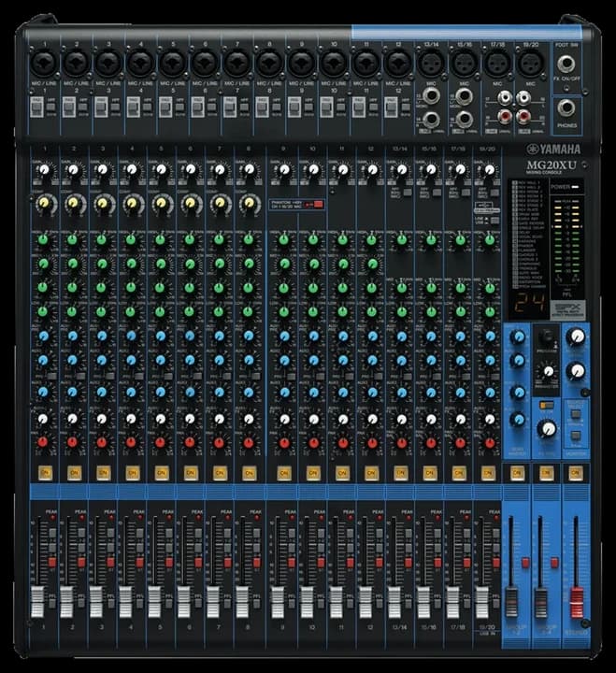Toggle the GROUP 1-2 ON button
Image resolution: width=616 pixels, height=673 pixels.
tap(517, 473)
